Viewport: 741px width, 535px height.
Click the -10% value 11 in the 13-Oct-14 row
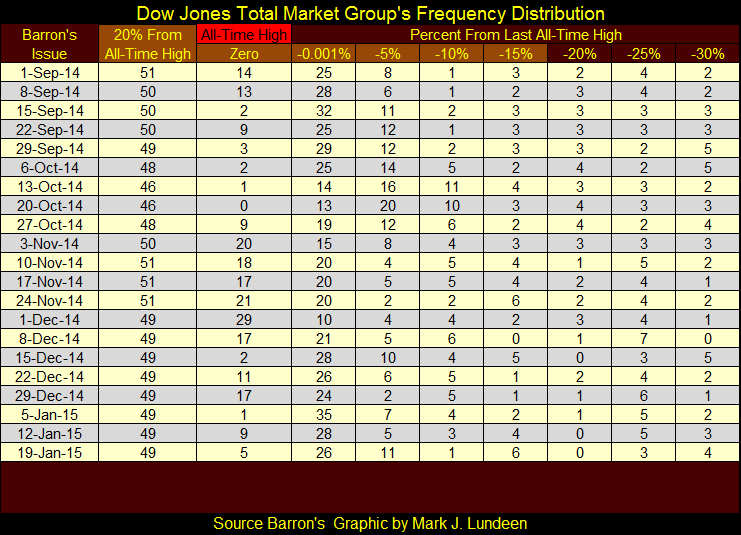(x=451, y=187)
